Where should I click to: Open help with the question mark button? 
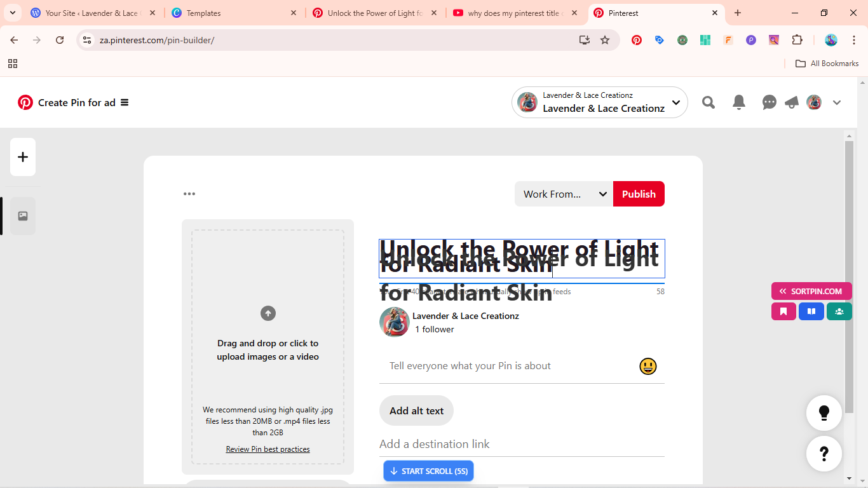pos(824,454)
